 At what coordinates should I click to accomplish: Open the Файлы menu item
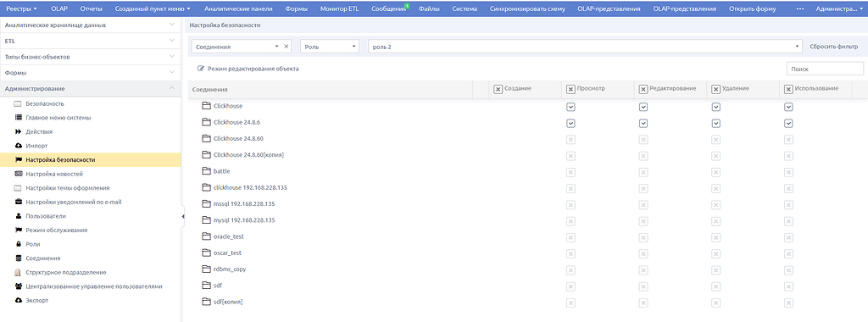pyautogui.click(x=430, y=8)
